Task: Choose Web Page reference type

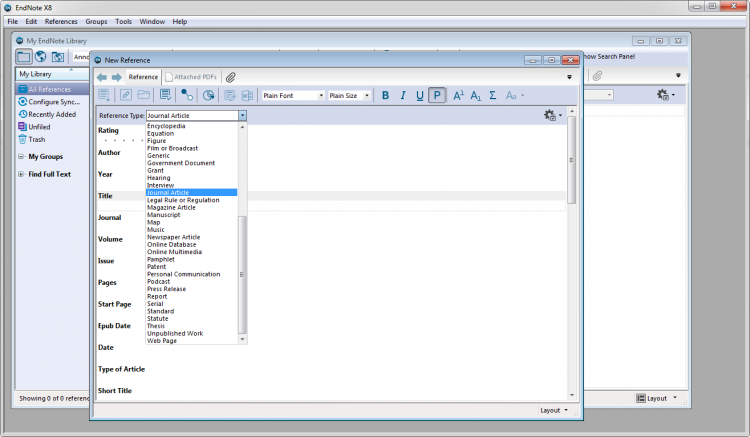Action: 162,341
